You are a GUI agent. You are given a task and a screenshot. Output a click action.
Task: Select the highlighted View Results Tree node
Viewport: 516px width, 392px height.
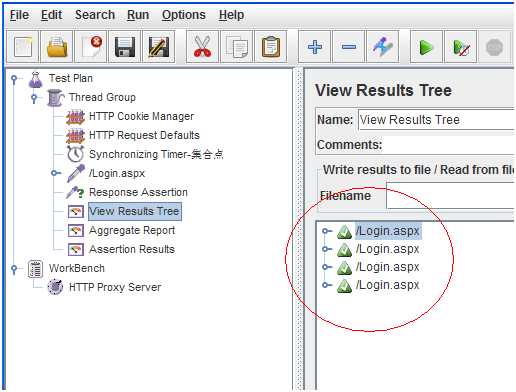coord(135,211)
